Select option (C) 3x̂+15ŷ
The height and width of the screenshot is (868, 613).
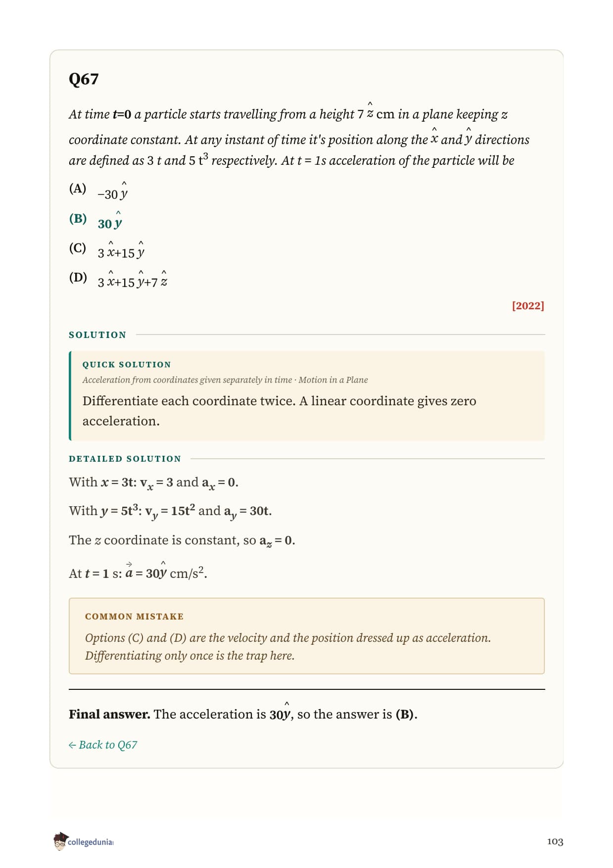pyautogui.click(x=107, y=249)
